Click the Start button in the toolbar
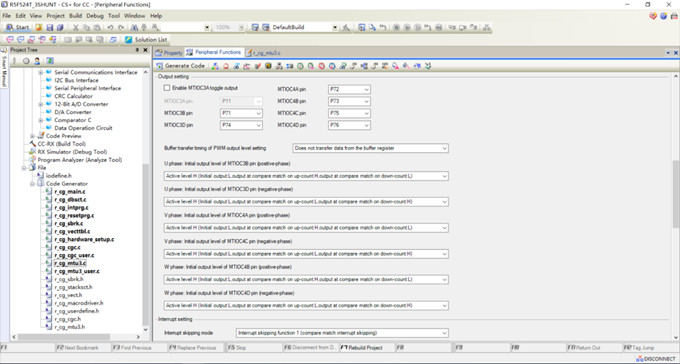680x364 pixels. pos(17,27)
